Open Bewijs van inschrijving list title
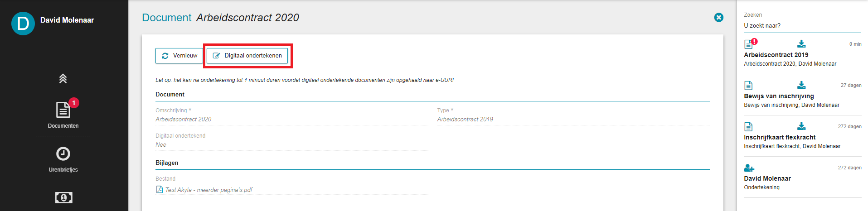The image size is (868, 211). pyautogui.click(x=779, y=96)
